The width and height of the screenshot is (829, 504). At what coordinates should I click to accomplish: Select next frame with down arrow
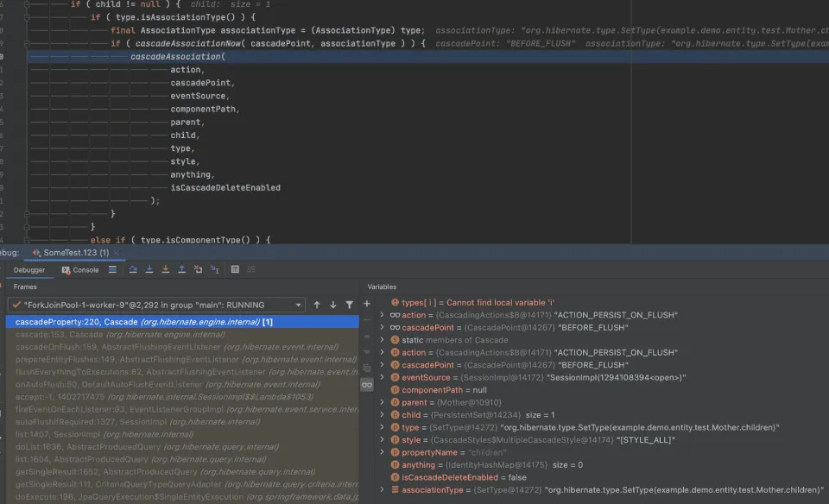click(x=333, y=305)
